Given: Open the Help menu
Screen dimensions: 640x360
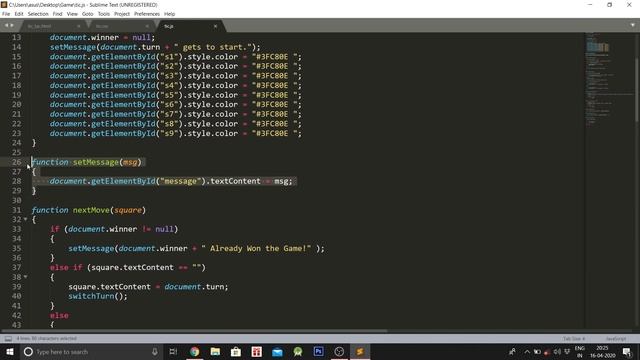Looking at the screenshot, I should pos(169,14).
